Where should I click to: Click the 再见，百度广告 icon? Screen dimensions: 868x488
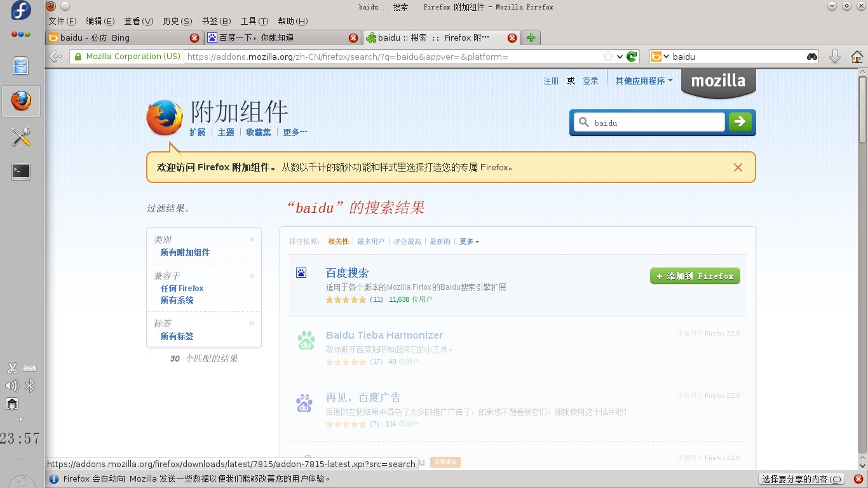(x=305, y=403)
